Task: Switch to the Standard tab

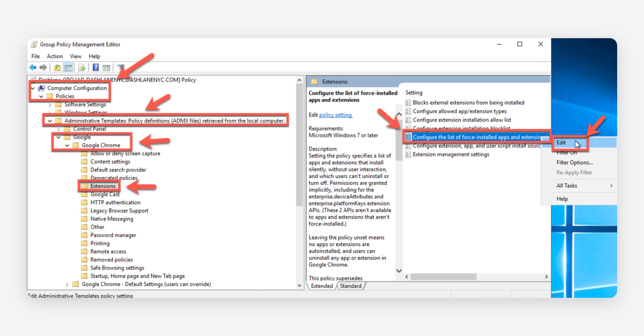Action: click(x=350, y=286)
